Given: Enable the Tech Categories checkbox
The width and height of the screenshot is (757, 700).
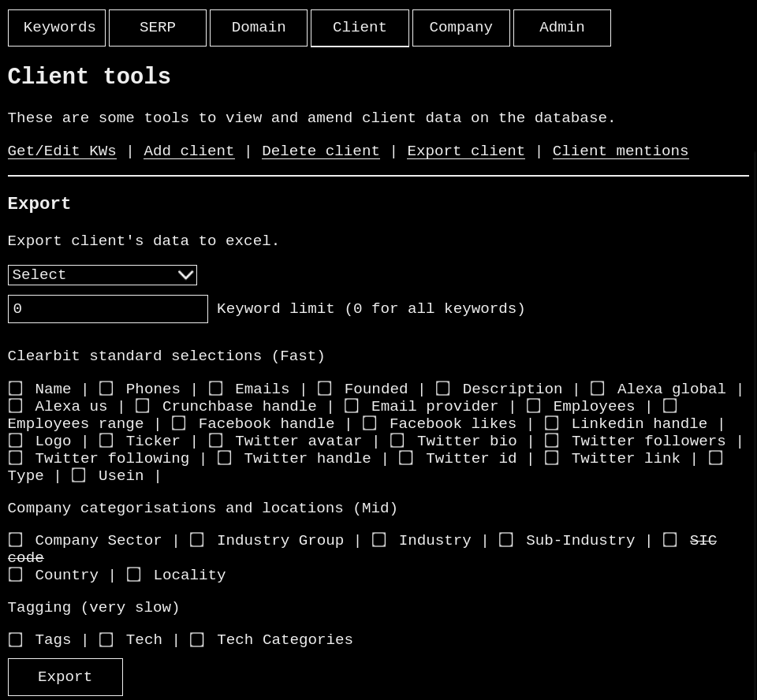Looking at the screenshot, I should point(197,639).
